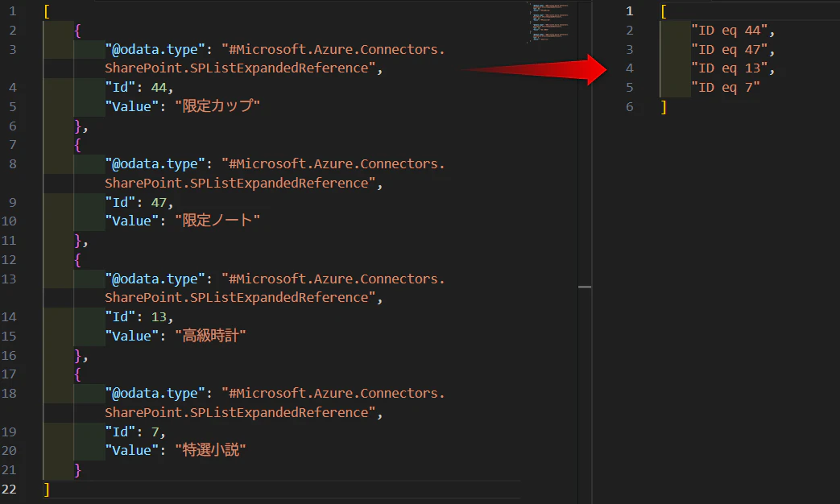
Task: Click the opening brace on line 7
Action: (77, 145)
